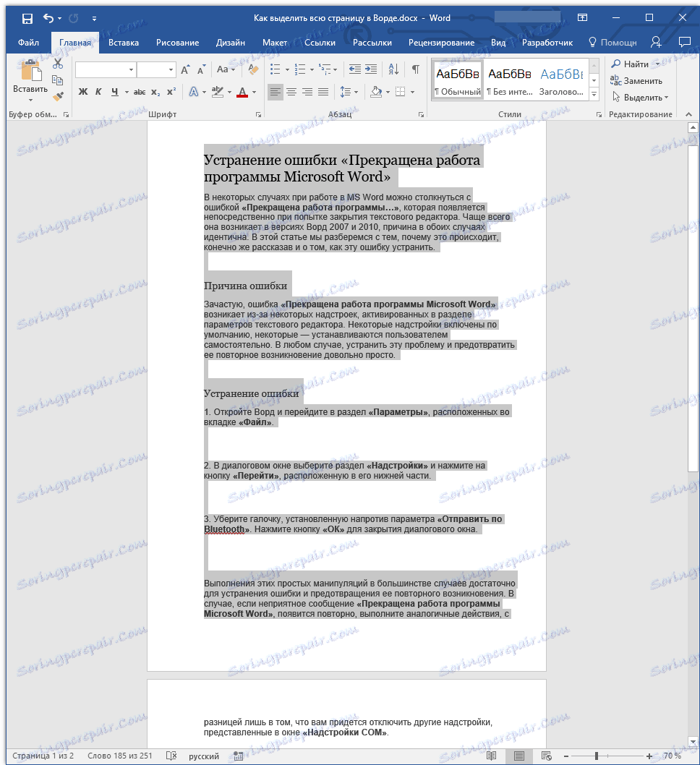The width and height of the screenshot is (700, 765).
Task: Open text effects with the outlined A
Action: coord(194,92)
